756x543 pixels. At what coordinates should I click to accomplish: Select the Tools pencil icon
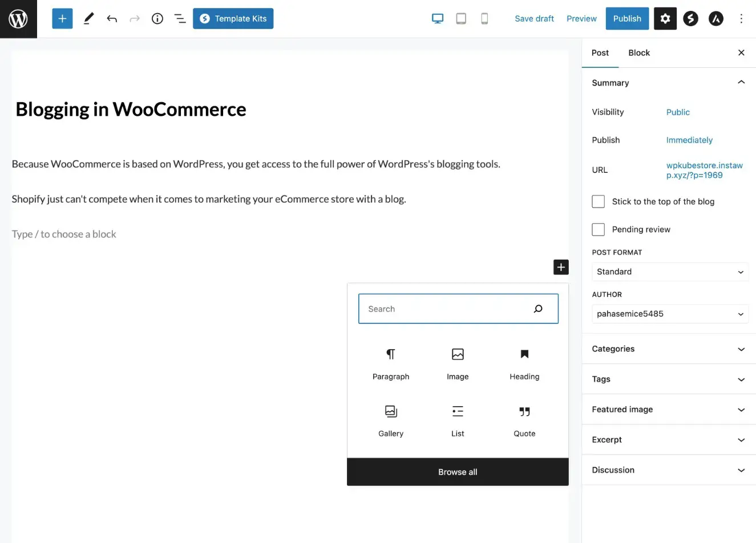coord(88,19)
